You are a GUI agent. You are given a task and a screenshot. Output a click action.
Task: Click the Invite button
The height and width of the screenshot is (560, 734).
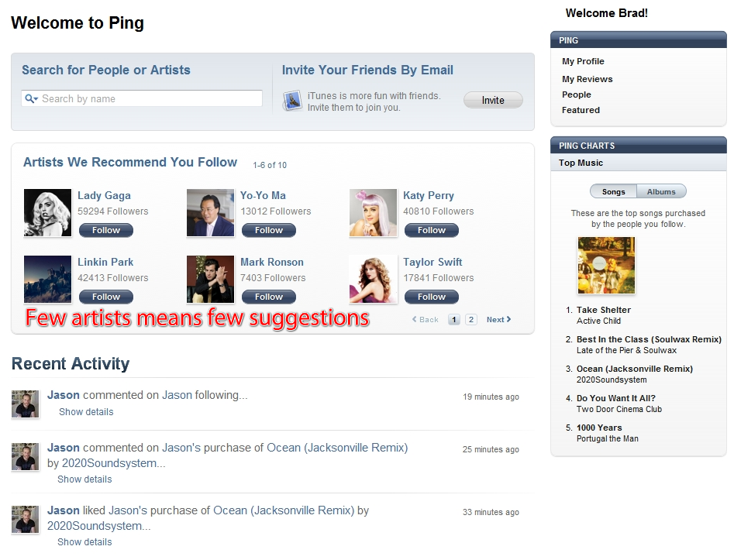[x=493, y=100]
